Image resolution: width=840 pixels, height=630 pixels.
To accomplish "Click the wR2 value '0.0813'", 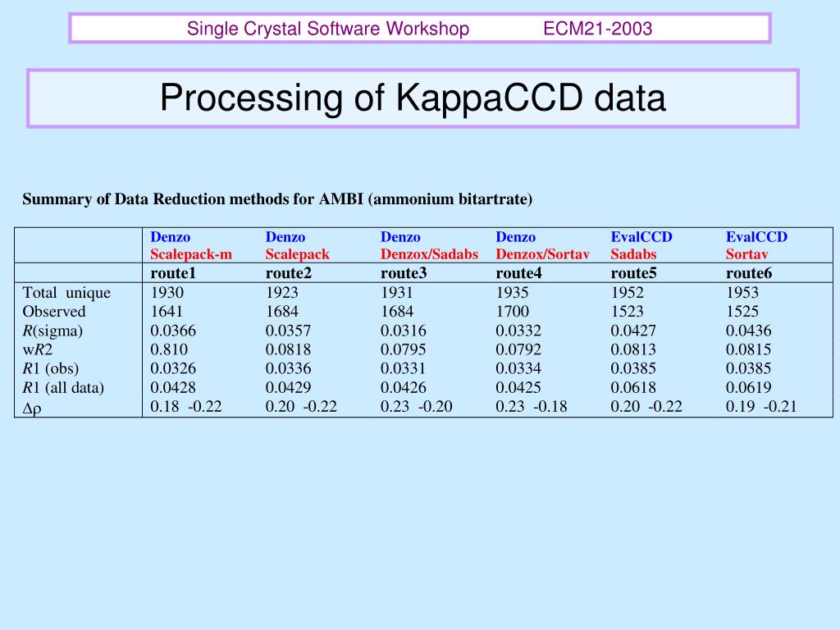I will click(x=634, y=349).
